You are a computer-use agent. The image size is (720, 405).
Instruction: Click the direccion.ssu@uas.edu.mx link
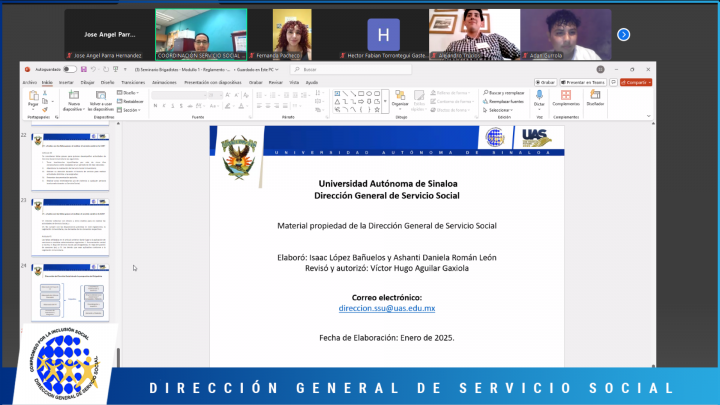click(x=387, y=308)
